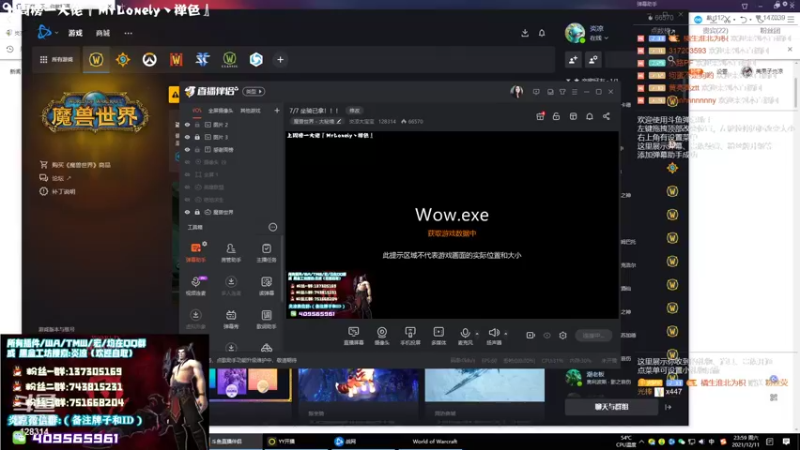Select World of Warcraft icon in Battle.net game bar

[96, 60]
